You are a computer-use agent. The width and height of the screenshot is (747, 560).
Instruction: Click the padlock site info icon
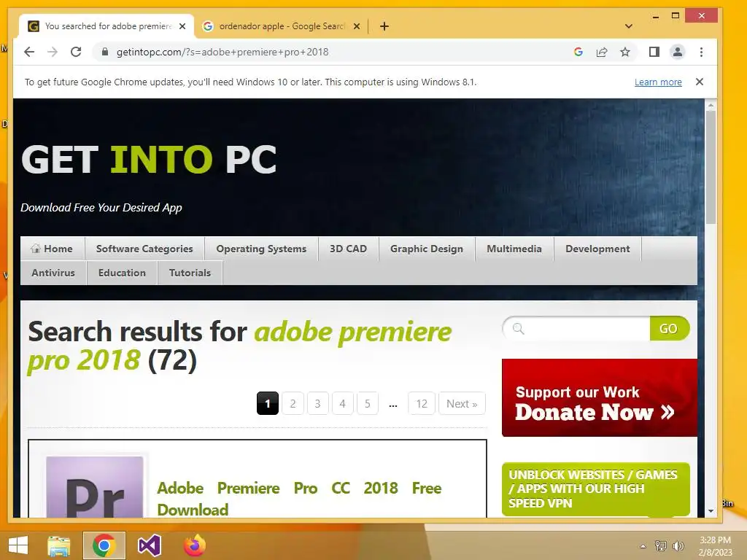pos(105,52)
